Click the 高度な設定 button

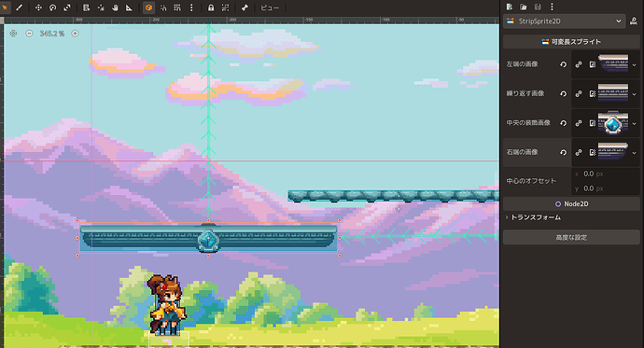[571, 237]
